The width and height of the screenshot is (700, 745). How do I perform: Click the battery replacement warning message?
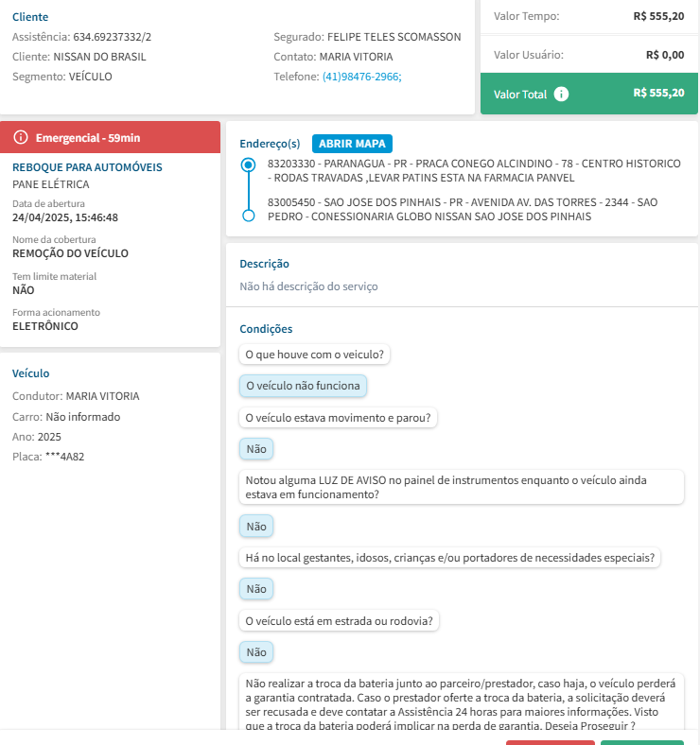pyautogui.click(x=461, y=704)
